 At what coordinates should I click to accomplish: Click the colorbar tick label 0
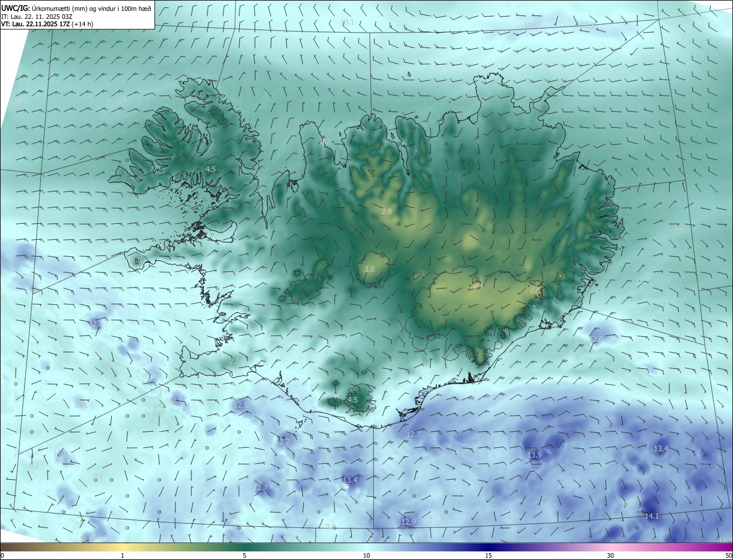coord(2,555)
